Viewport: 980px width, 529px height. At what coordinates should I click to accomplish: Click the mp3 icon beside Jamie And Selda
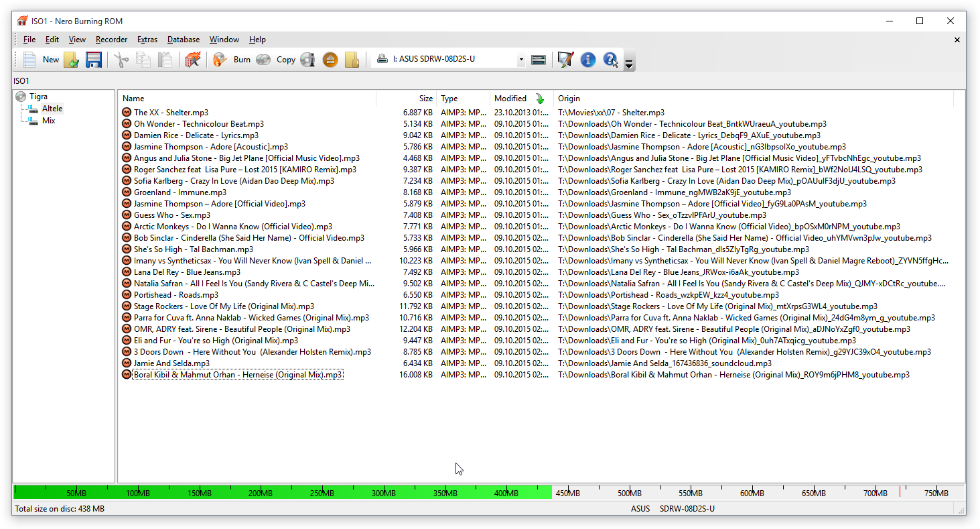click(127, 363)
